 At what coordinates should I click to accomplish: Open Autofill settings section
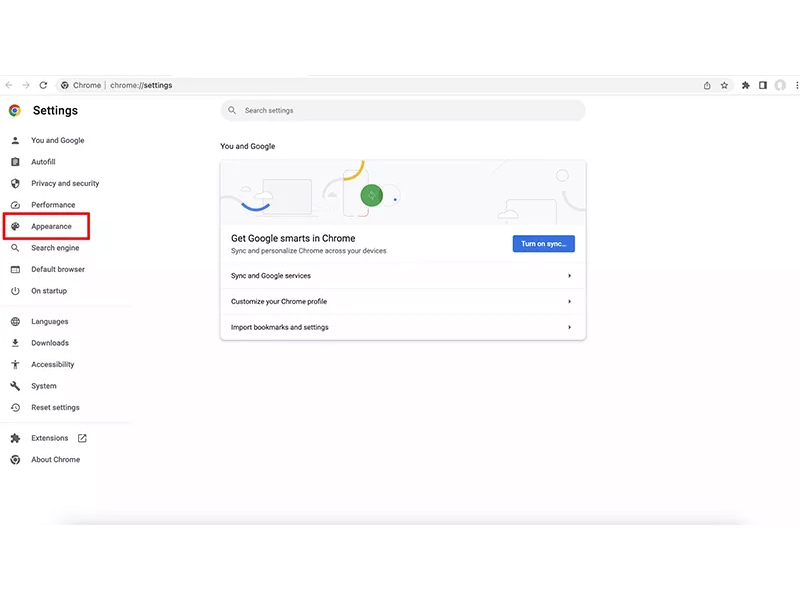coord(43,162)
